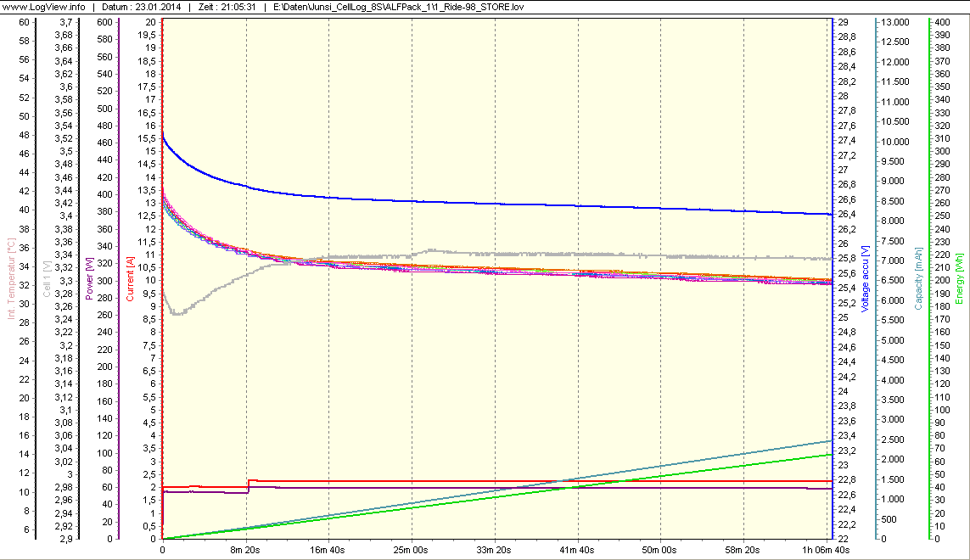
Task: Select the Voltage accu [V] axis label
Action: (865, 279)
